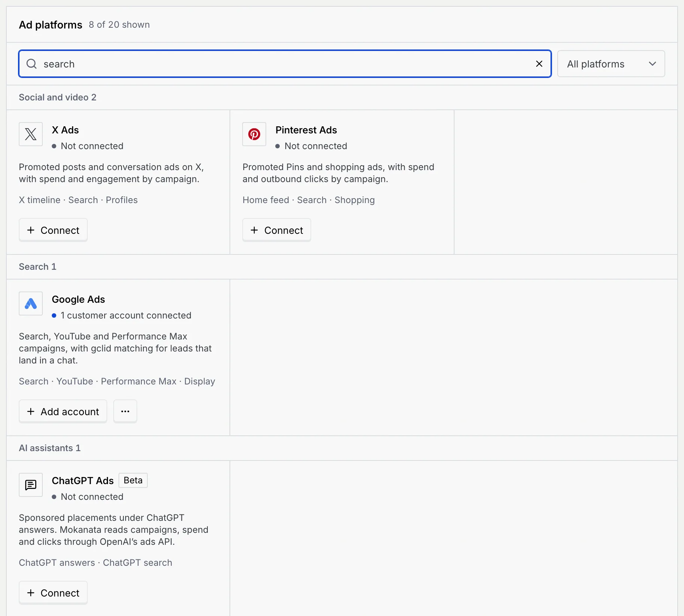Screen dimensions: 684x616
Task: Click 'Not connected' status under X Ads
Action: pyautogui.click(x=92, y=146)
